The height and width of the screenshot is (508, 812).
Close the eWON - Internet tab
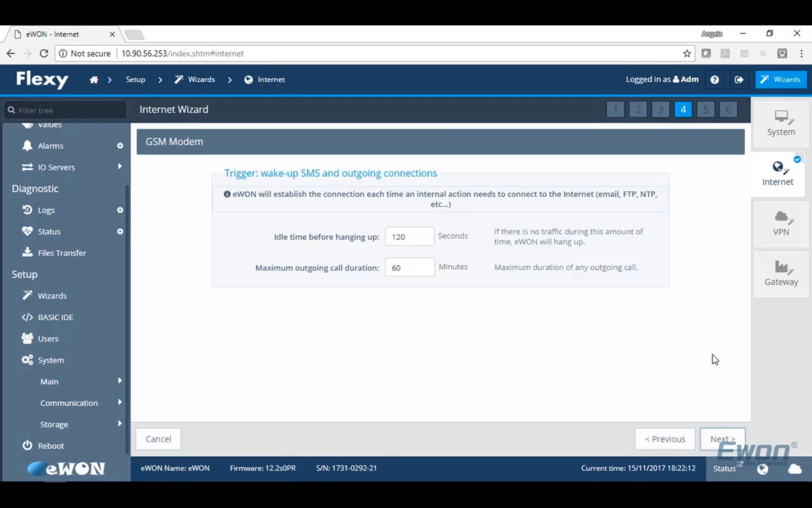point(112,34)
